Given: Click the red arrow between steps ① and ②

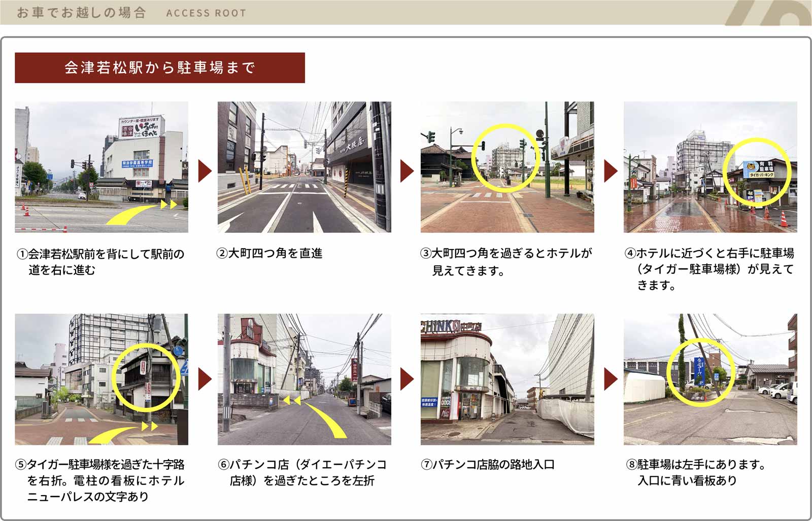Looking at the screenshot, I should (205, 171).
